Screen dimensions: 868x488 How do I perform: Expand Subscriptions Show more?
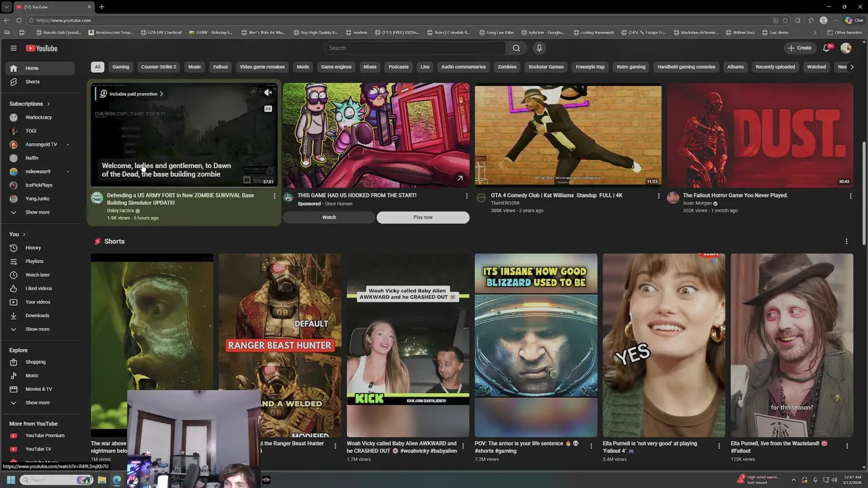pos(41,212)
